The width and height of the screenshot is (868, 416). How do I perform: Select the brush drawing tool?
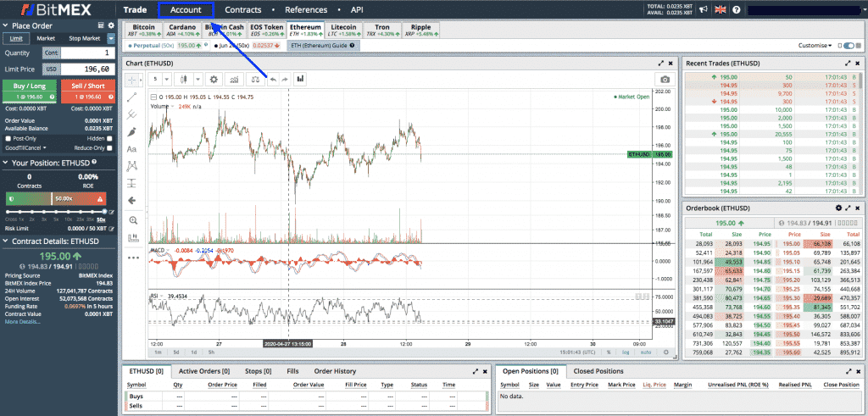(x=132, y=131)
